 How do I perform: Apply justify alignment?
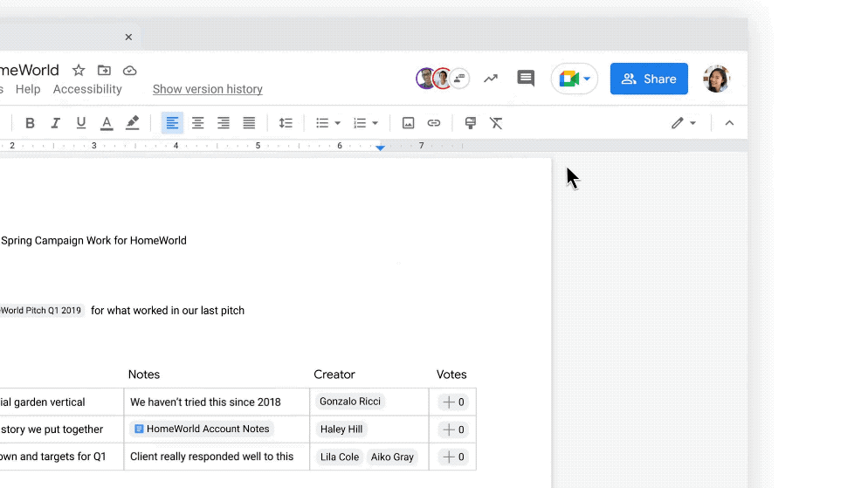pyautogui.click(x=249, y=123)
